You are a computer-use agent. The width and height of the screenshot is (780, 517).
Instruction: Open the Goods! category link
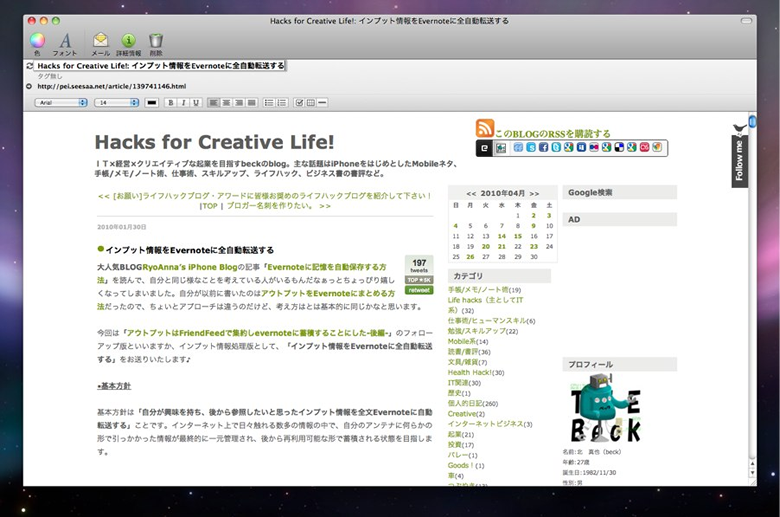tap(460, 465)
